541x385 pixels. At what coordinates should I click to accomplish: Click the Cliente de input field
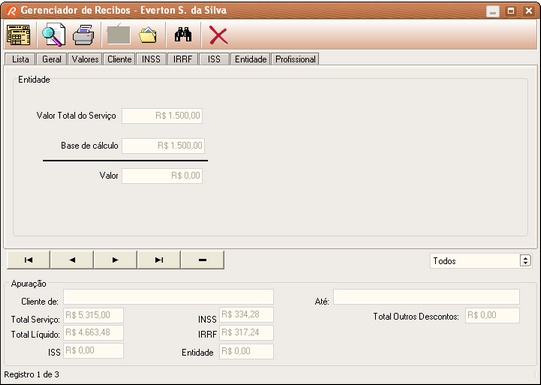(x=168, y=297)
